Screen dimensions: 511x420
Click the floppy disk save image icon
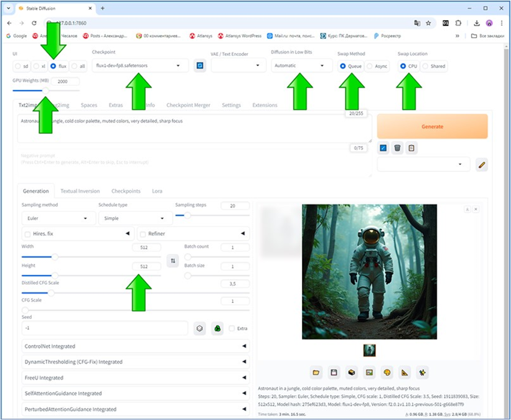pyautogui.click(x=333, y=372)
